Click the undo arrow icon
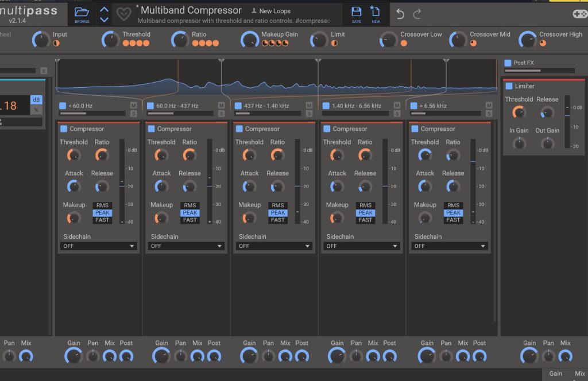 pos(400,14)
